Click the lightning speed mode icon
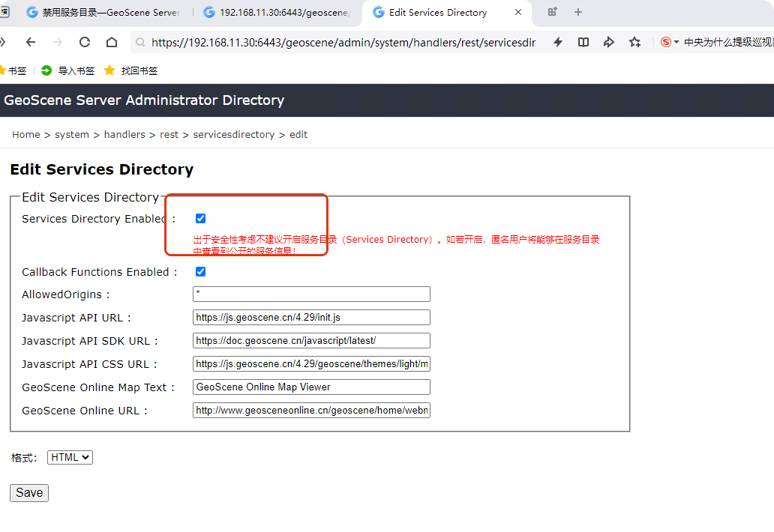This screenshot has width=774, height=532. 558,43
